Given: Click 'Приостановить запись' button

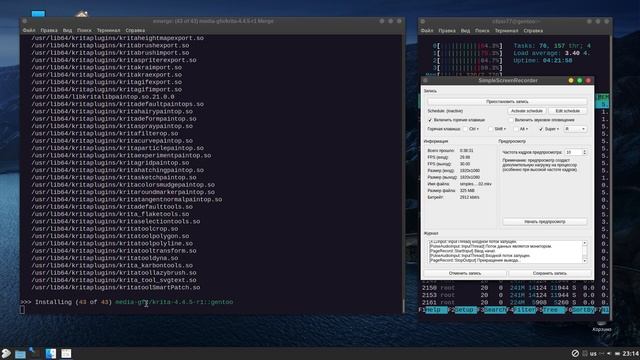Looking at the screenshot, I should [x=507, y=101].
